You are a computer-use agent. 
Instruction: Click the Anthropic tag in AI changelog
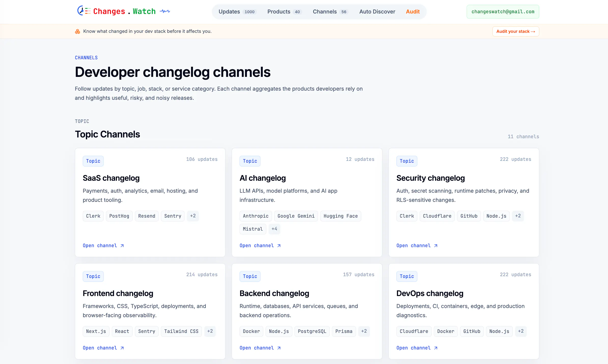(x=256, y=216)
